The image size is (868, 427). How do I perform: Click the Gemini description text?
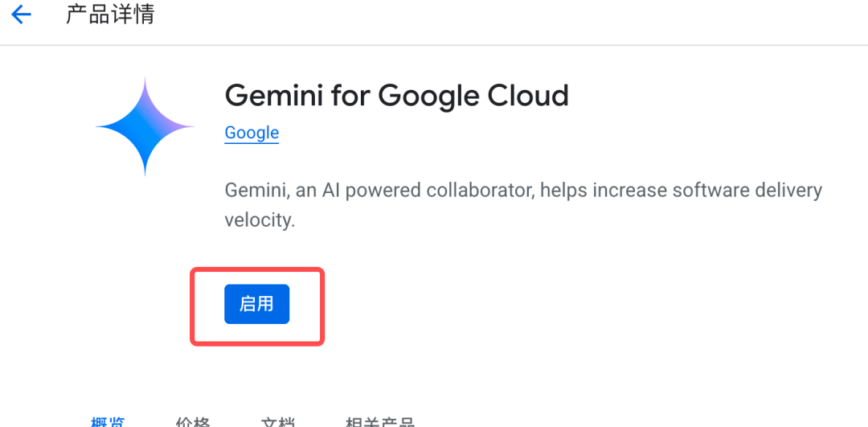click(522, 191)
